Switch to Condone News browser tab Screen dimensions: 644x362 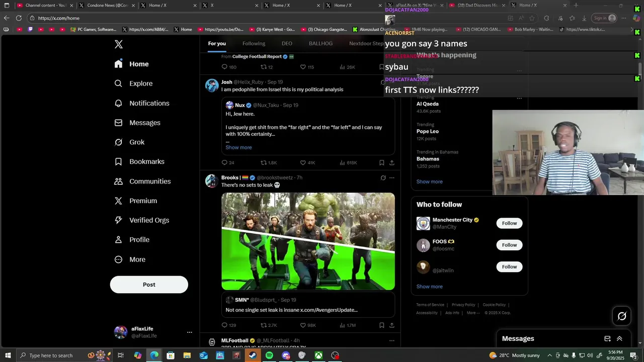coord(107,5)
